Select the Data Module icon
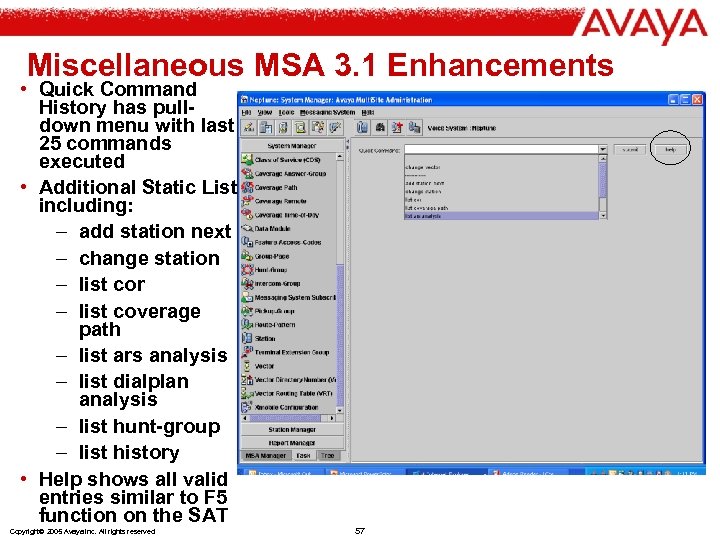The image size is (720, 540). (248, 228)
